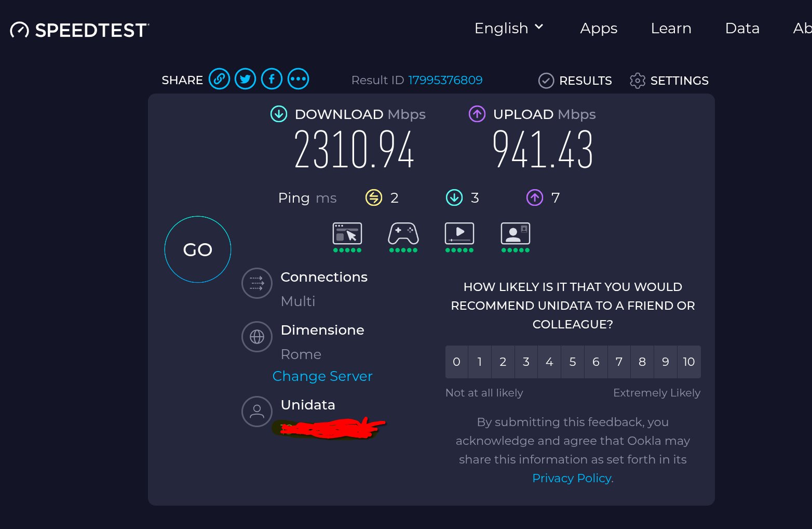
Task: Select rating 10 on the recommendation scale
Action: click(x=689, y=362)
